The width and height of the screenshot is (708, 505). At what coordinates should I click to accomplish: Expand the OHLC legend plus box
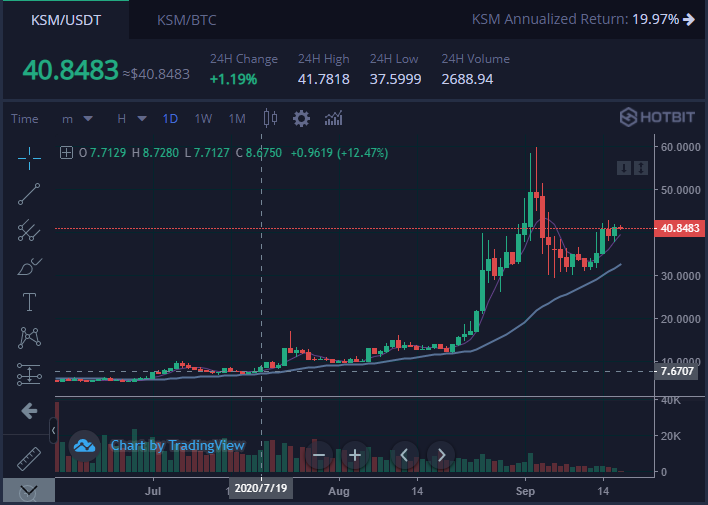(66, 153)
